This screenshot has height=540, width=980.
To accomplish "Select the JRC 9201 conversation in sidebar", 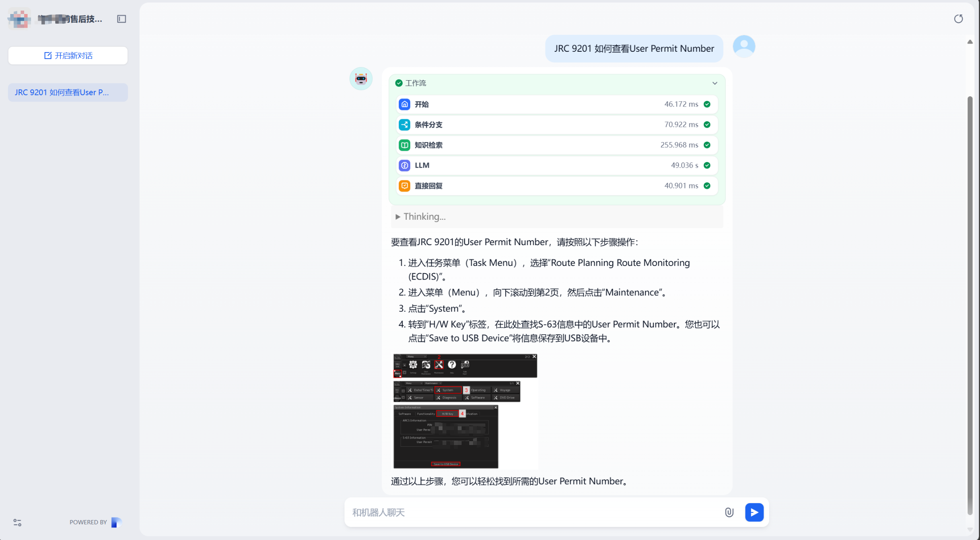I will coord(68,92).
